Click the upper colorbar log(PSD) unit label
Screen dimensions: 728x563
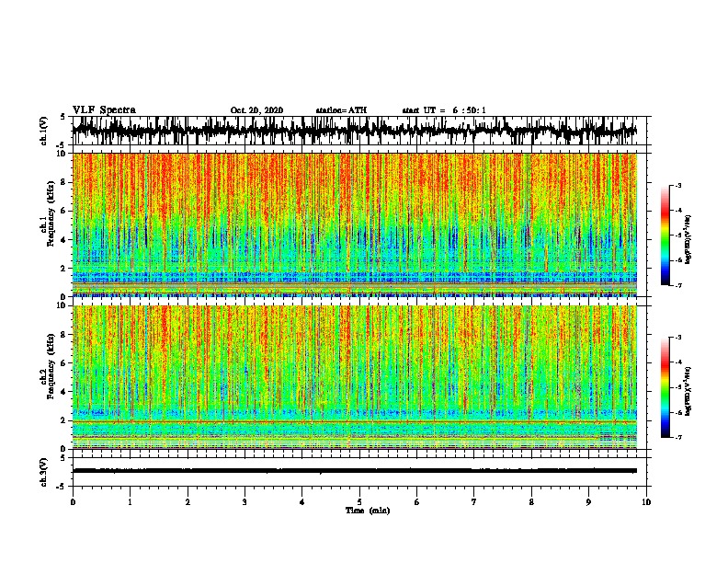688,239
